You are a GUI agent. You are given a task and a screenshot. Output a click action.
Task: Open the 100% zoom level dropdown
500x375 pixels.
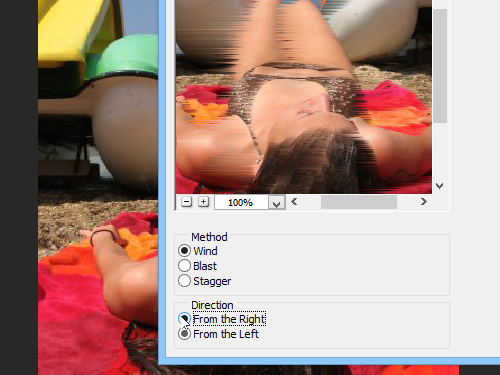click(276, 202)
